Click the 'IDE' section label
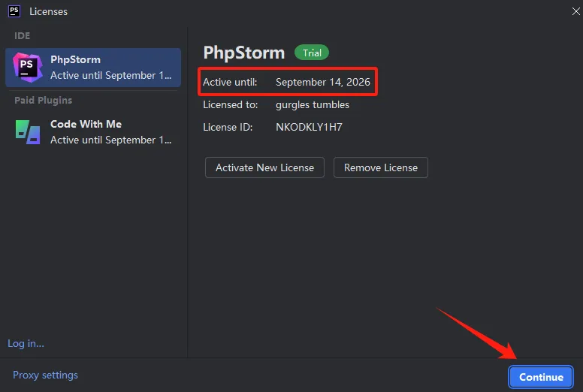 click(23, 35)
